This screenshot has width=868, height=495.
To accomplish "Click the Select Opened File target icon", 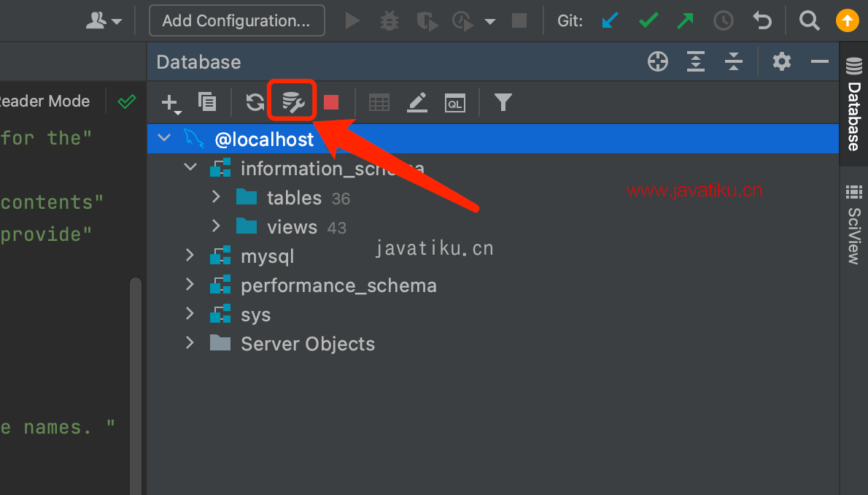I will pos(658,61).
